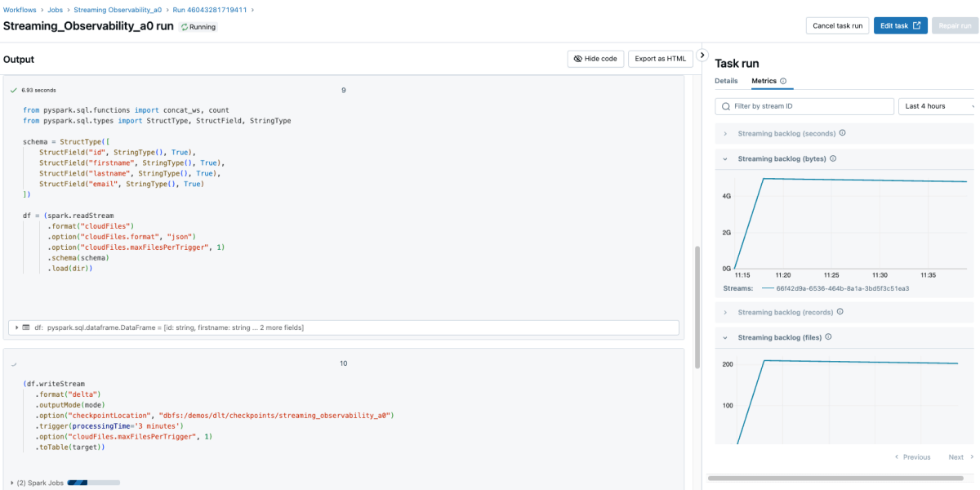Click the 4G axis label
This screenshot has width=980, height=490.
[725, 196]
